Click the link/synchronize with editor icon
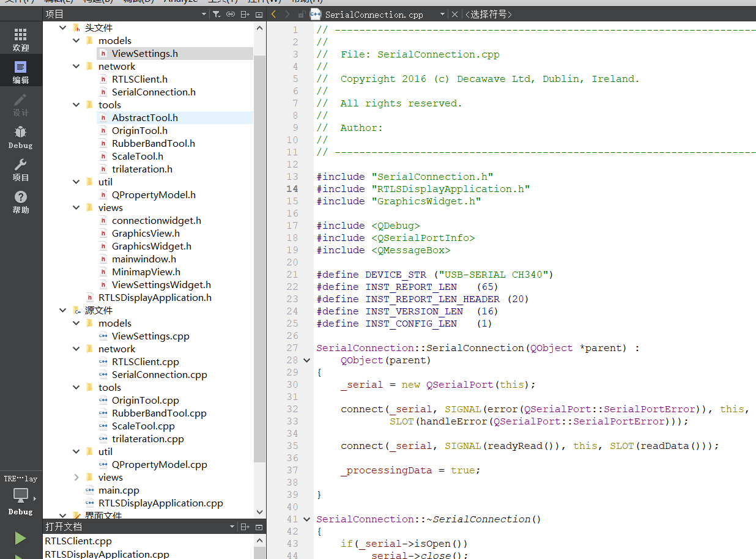This screenshot has height=559, width=756. pyautogui.click(x=231, y=14)
